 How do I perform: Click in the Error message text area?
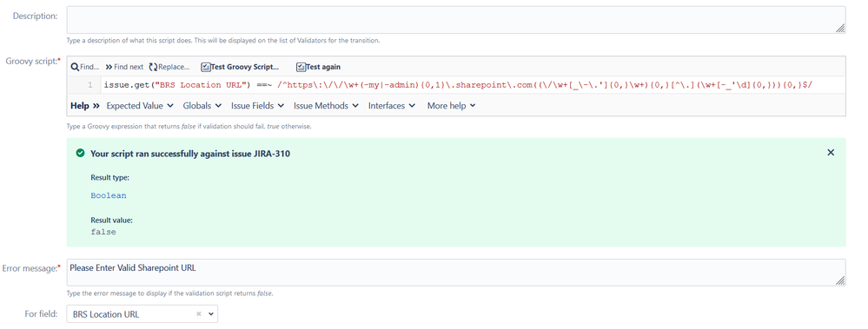(456, 273)
